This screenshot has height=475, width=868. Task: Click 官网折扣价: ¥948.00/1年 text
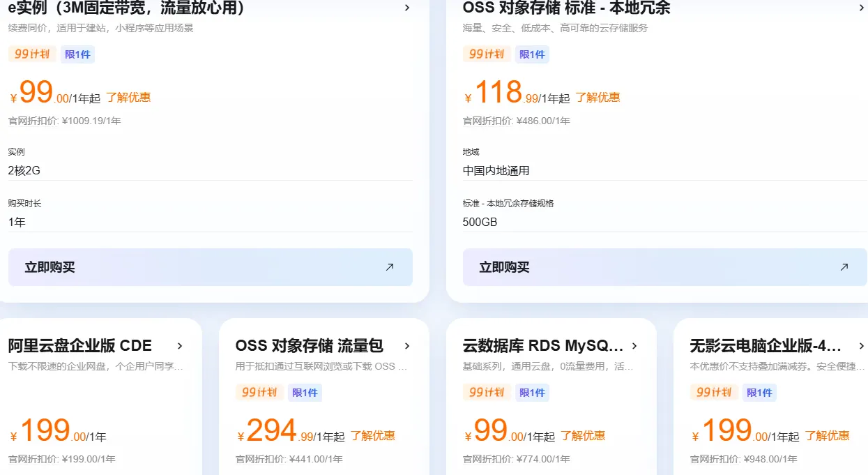coord(744,459)
